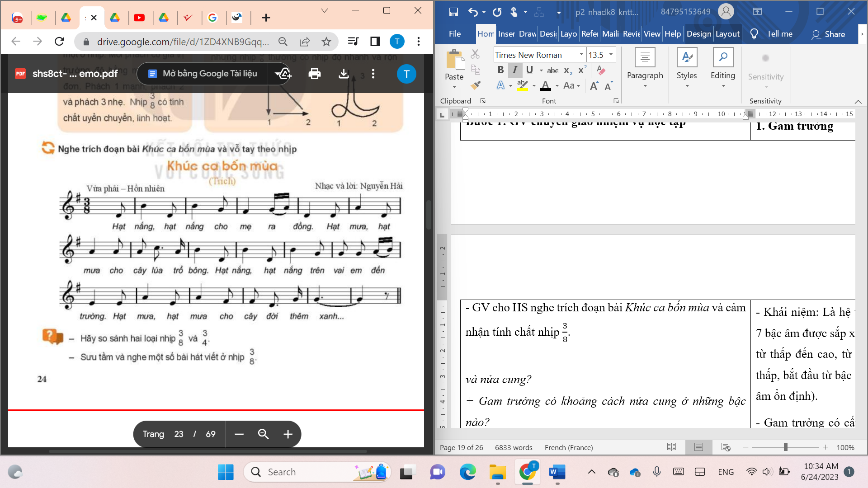
Task: Click the red font color button
Action: point(546,85)
